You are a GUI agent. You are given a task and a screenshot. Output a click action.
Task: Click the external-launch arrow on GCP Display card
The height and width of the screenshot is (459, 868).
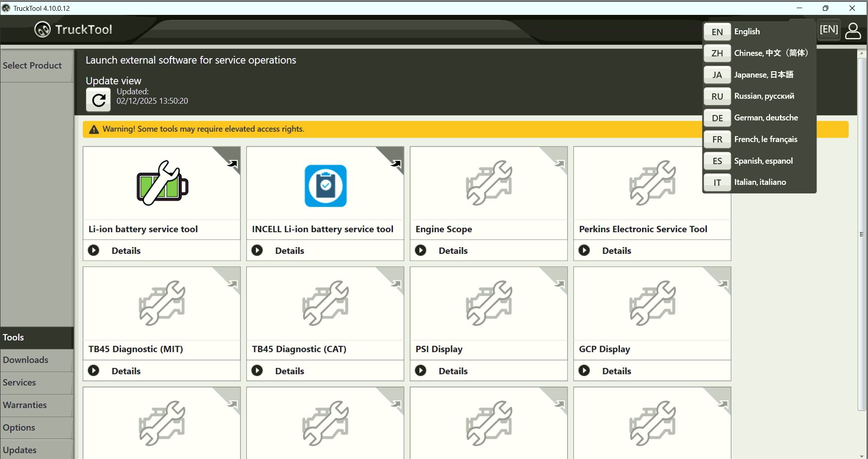click(x=723, y=285)
